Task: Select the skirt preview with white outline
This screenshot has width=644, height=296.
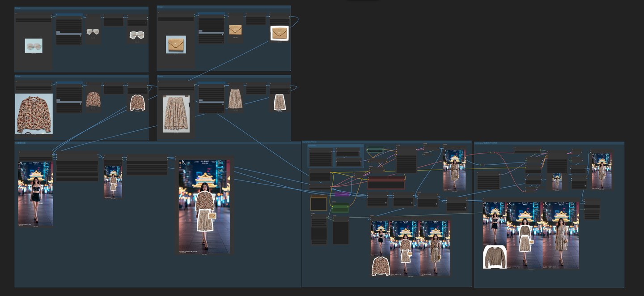Action: [x=280, y=102]
